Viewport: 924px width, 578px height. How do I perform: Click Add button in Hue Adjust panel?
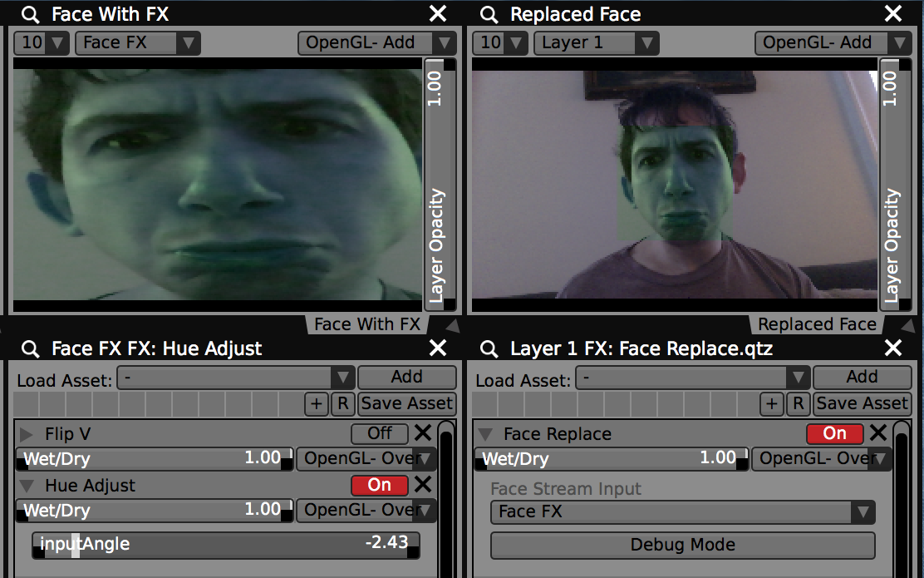[x=406, y=377]
